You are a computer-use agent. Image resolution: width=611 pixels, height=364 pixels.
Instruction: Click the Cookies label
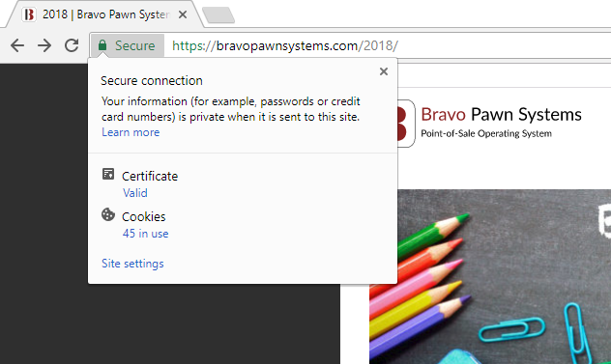coord(144,217)
